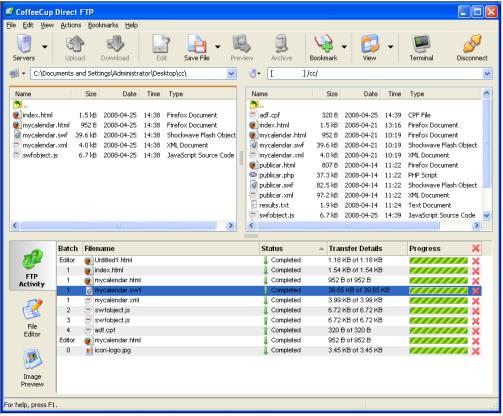Open the Actions menu
This screenshot has width=503, height=416.
pos(71,25)
